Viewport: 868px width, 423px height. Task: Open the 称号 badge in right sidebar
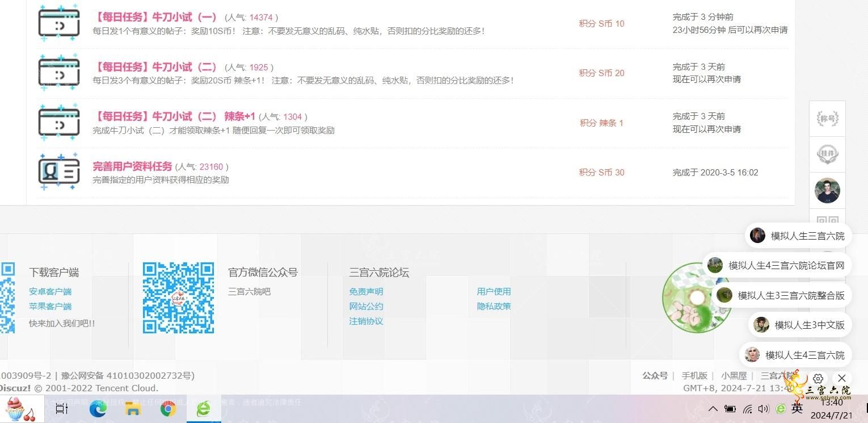pyautogui.click(x=827, y=119)
